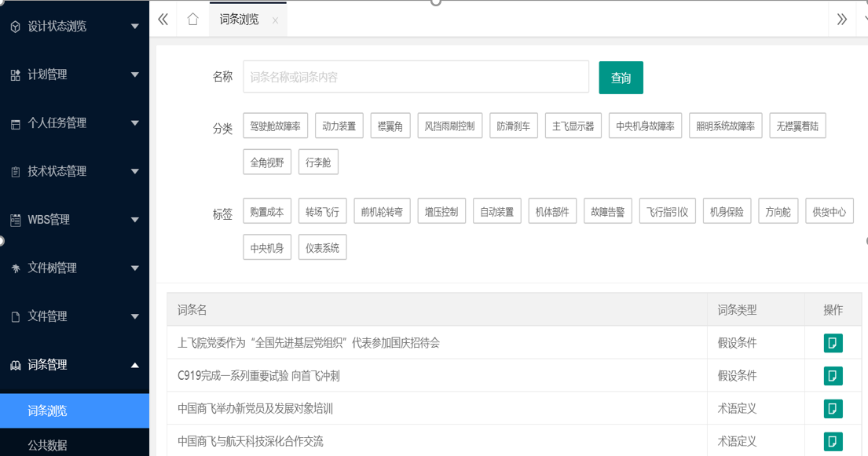Viewport: 868px width, 456px height.
Task: Close the 词条浏览 tab
Action: tap(275, 21)
